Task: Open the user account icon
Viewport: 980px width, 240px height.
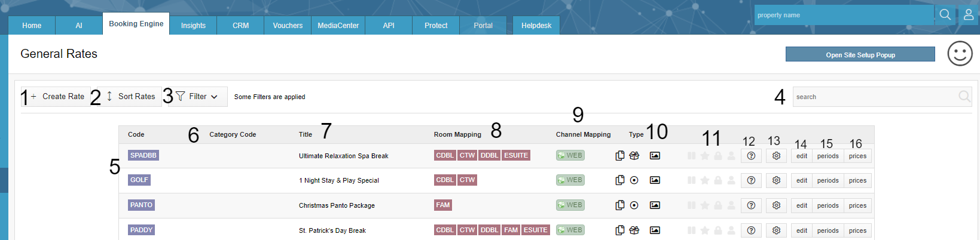Action: click(969, 14)
